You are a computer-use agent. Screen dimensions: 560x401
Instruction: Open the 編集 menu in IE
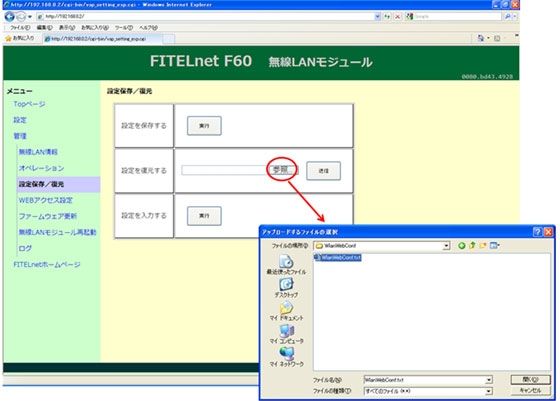pyautogui.click(x=44, y=27)
